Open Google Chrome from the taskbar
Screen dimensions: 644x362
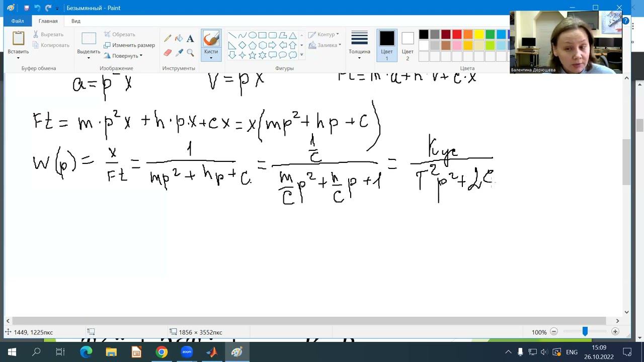(x=162, y=352)
